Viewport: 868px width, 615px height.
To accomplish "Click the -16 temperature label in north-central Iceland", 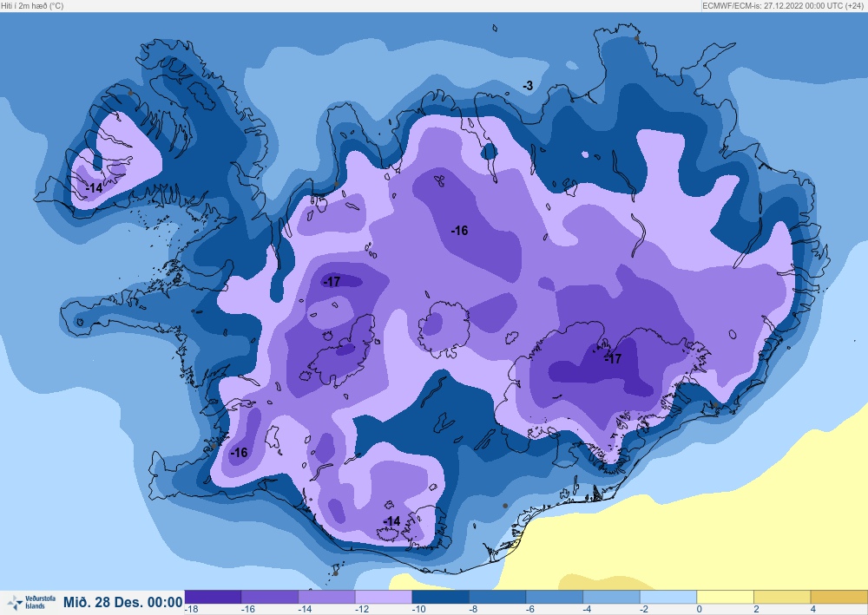I will [459, 231].
